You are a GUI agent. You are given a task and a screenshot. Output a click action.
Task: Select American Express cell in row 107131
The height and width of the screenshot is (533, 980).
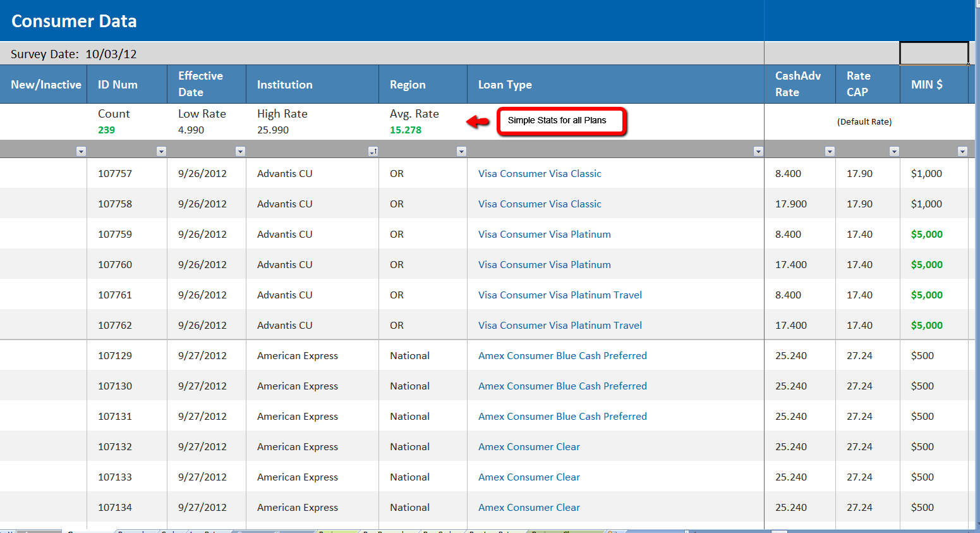click(x=312, y=416)
